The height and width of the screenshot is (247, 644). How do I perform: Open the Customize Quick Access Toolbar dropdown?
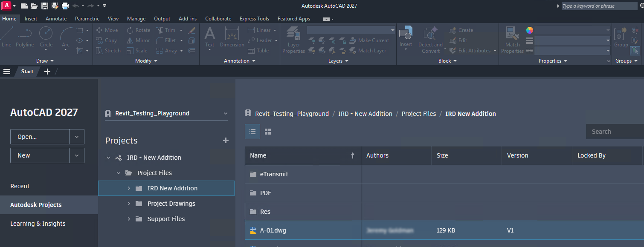click(105, 6)
